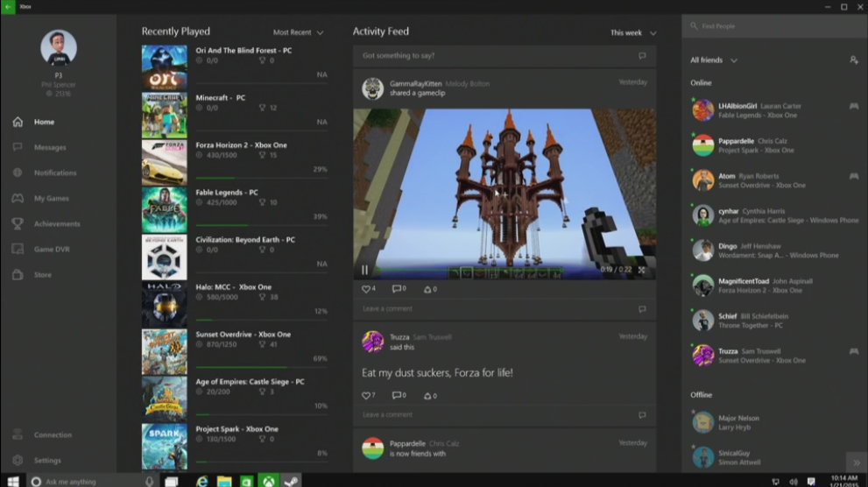The height and width of the screenshot is (487, 868).
Task: Open Internet Explorer from taskbar
Action: tap(202, 482)
